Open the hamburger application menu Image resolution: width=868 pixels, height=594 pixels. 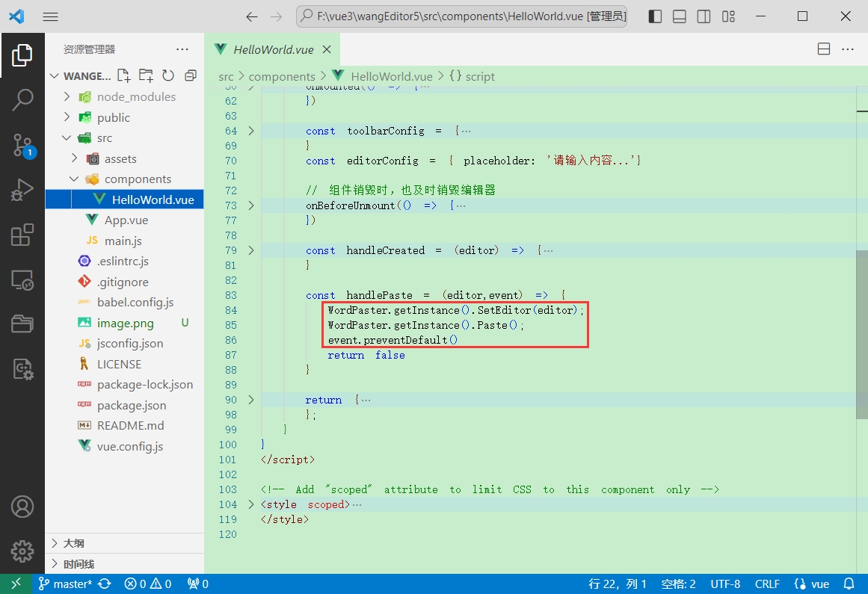pos(51,16)
